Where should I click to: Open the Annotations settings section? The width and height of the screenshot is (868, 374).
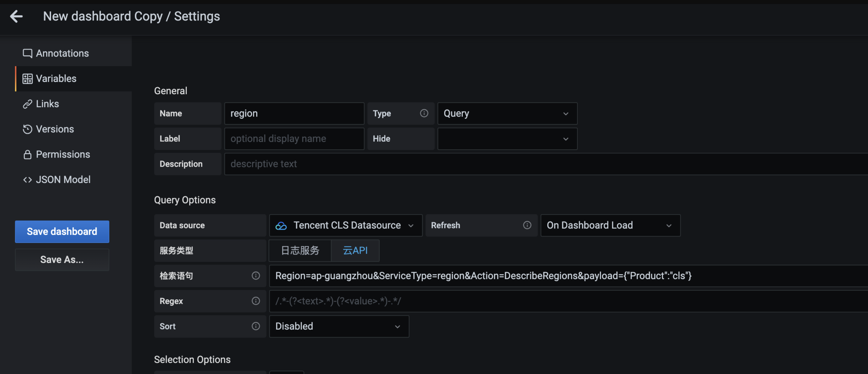click(x=73, y=53)
